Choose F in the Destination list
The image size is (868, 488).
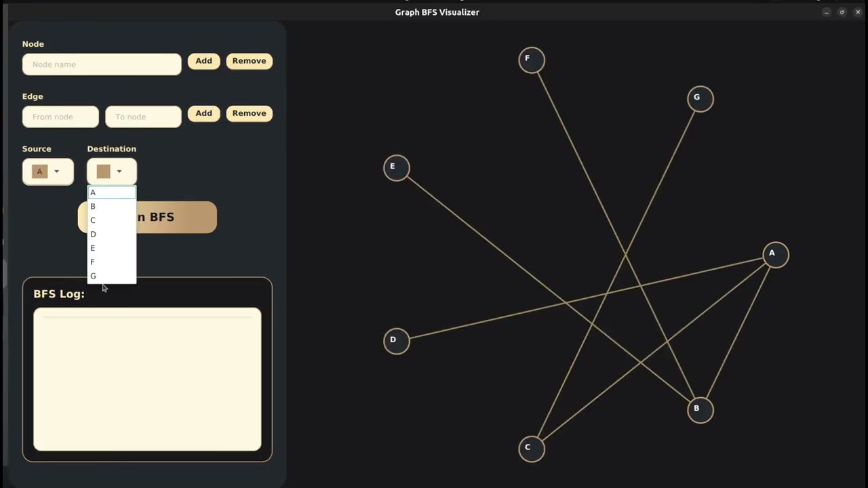(111, 262)
